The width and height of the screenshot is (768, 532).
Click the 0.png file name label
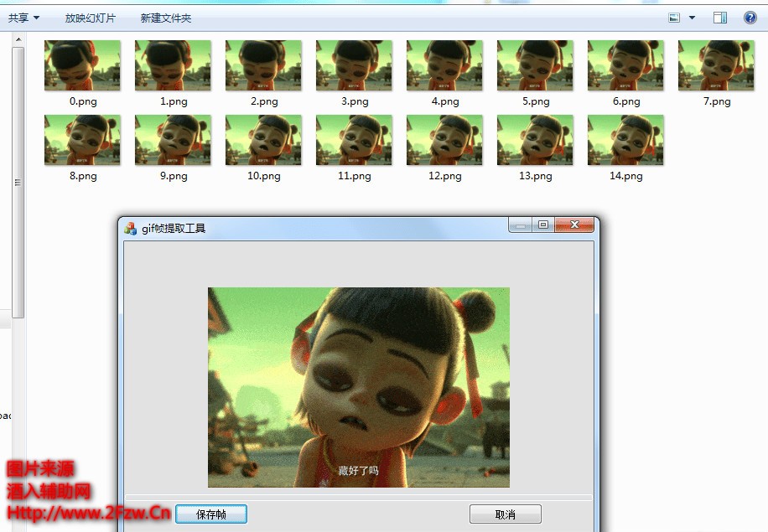coord(83,101)
